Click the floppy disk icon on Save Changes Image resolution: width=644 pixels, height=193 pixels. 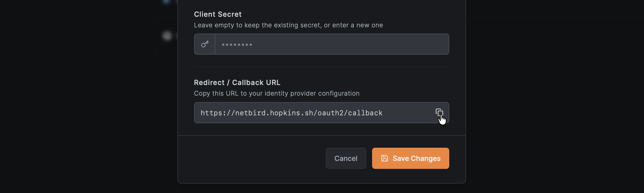(385, 158)
